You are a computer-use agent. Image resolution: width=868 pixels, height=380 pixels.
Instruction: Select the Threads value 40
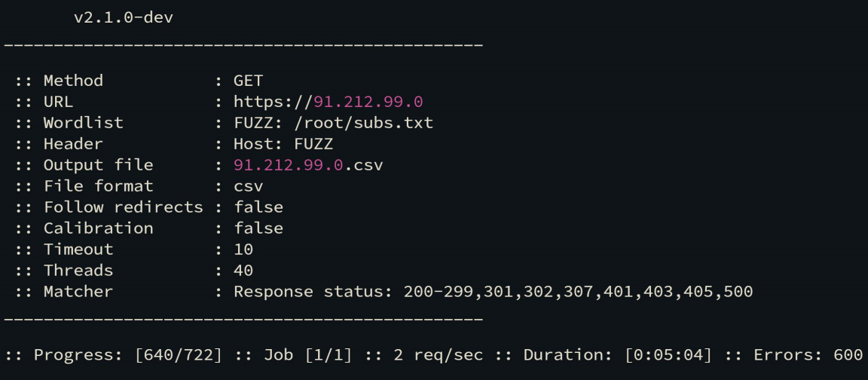[243, 270]
